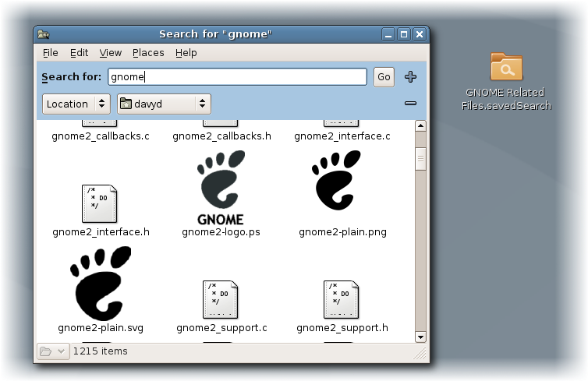Screen dimensions: 588x381
Task: Select the gnome2_support.h file icon
Action: pyautogui.click(x=342, y=300)
